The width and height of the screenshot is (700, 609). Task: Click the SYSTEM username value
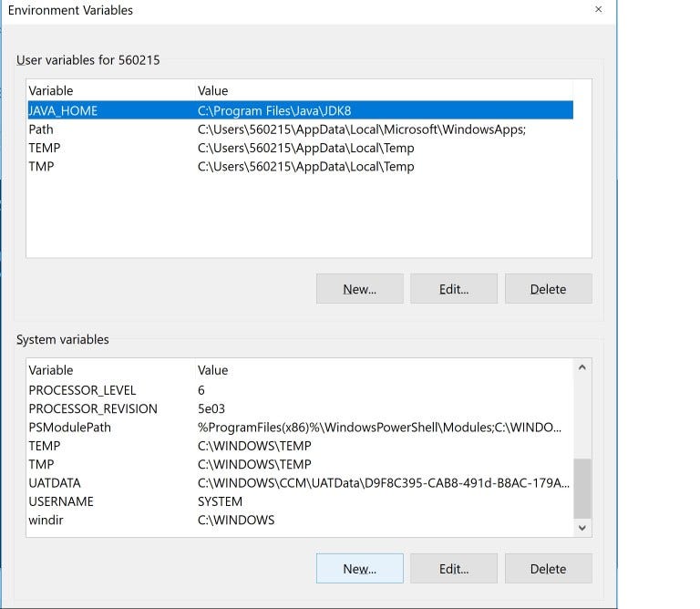tap(220, 501)
